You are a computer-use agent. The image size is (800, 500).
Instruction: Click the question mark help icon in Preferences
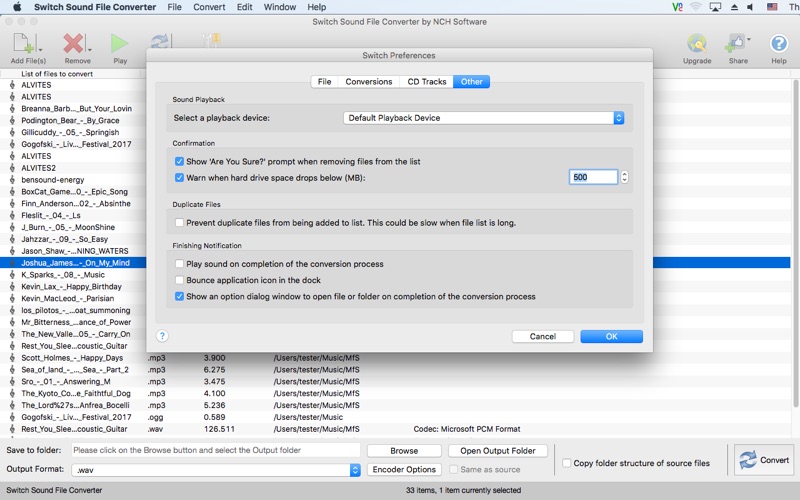pos(162,336)
